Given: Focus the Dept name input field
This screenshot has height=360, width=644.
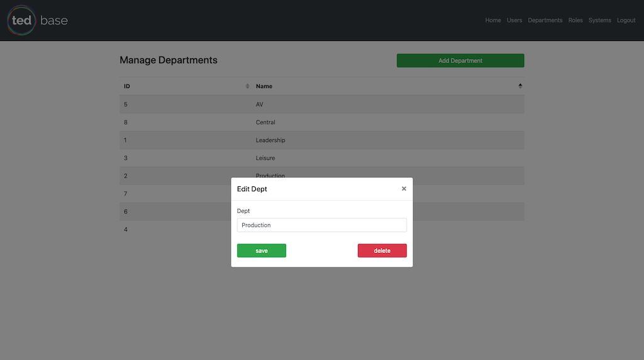Looking at the screenshot, I should (321, 225).
